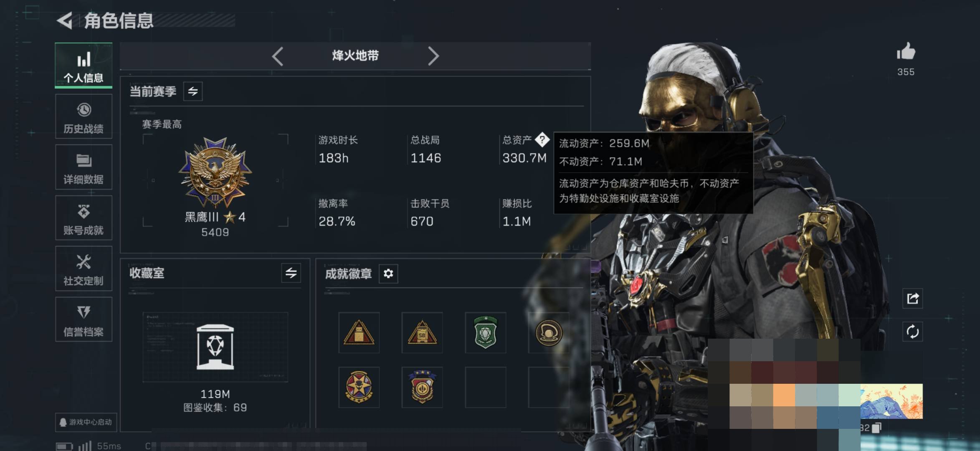Open the 收藏室 display case thumbnail
This screenshot has width=980, height=451.
[215, 347]
